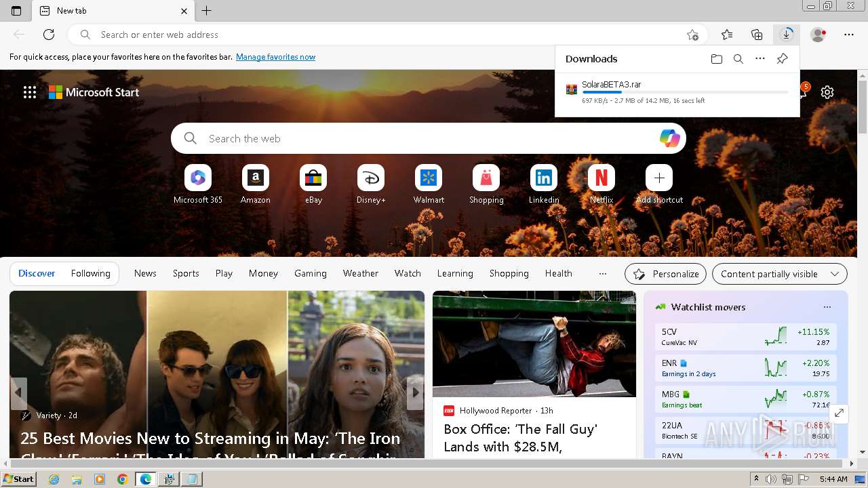The width and height of the screenshot is (868, 488).
Task: Add this page to favorites
Action: [692, 35]
